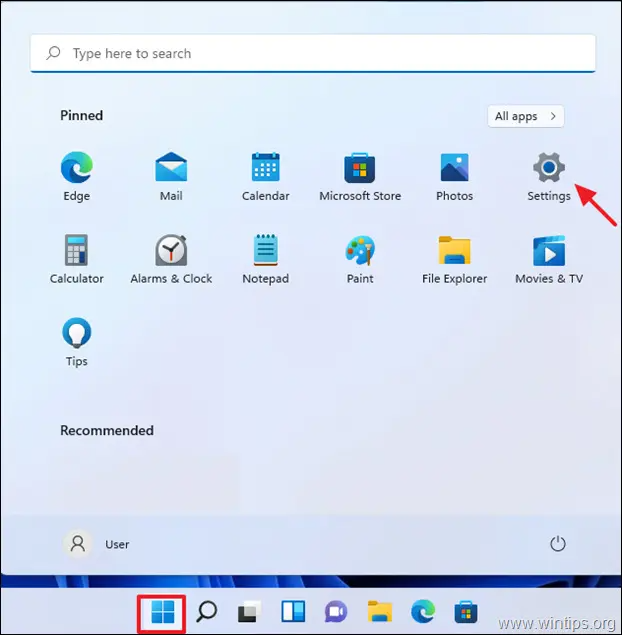Open File Explorer from the taskbar
The height and width of the screenshot is (635, 622).
(x=380, y=612)
